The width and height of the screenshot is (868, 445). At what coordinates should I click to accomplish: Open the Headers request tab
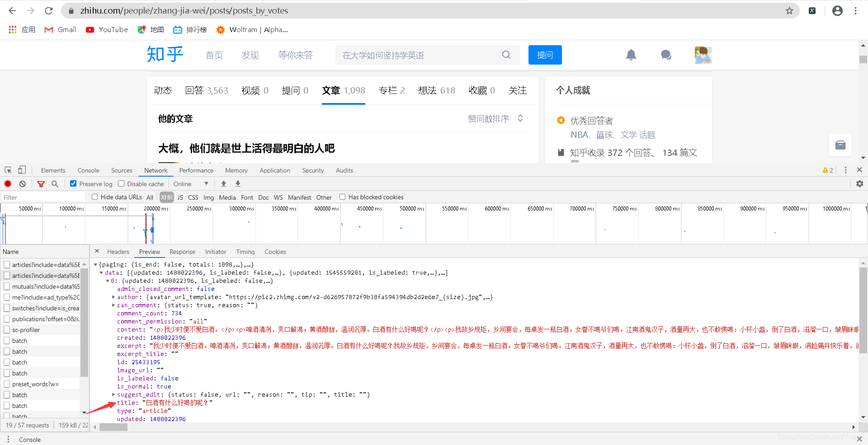coord(118,252)
